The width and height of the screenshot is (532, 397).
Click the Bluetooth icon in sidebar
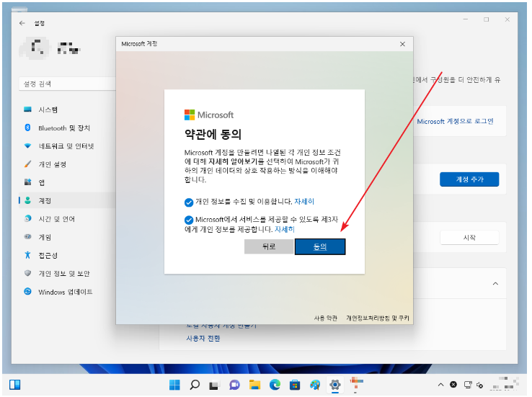[x=28, y=128]
